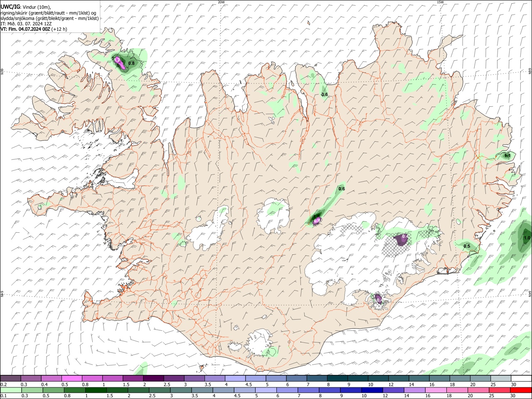Click the 1.1 precipitation value on the east coast
This screenshot has width=532, height=399.
click(x=507, y=155)
